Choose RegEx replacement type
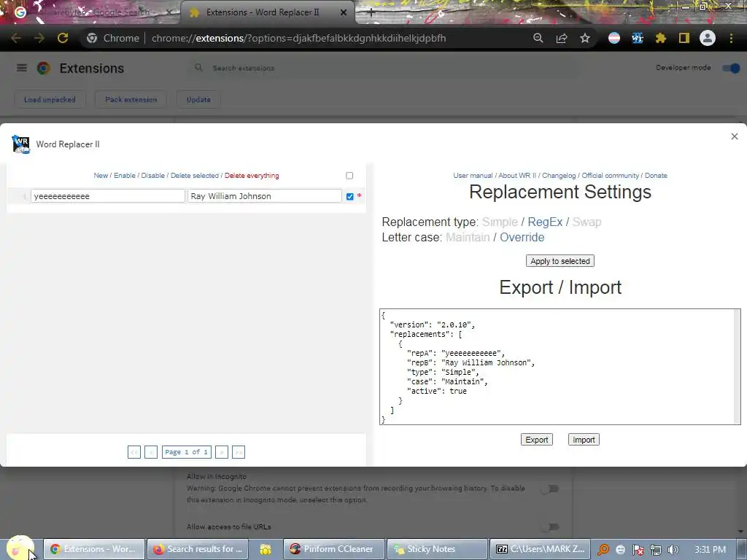The width and height of the screenshot is (747, 560). [x=545, y=222]
